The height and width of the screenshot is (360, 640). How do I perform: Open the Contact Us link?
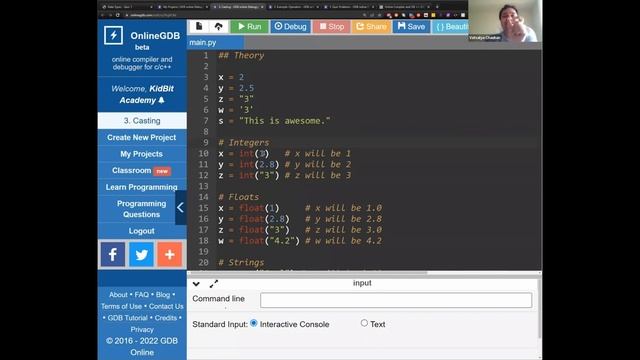166,306
